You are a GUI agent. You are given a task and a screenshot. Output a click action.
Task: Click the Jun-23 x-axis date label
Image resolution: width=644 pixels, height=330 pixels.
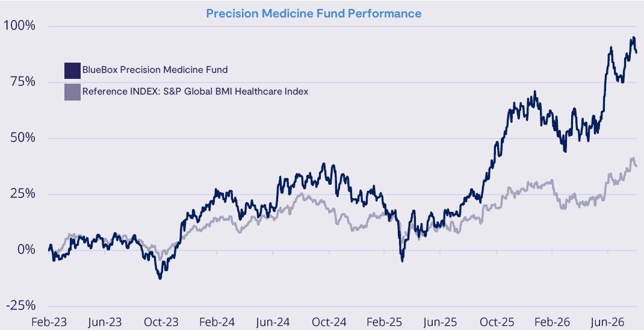(105, 322)
